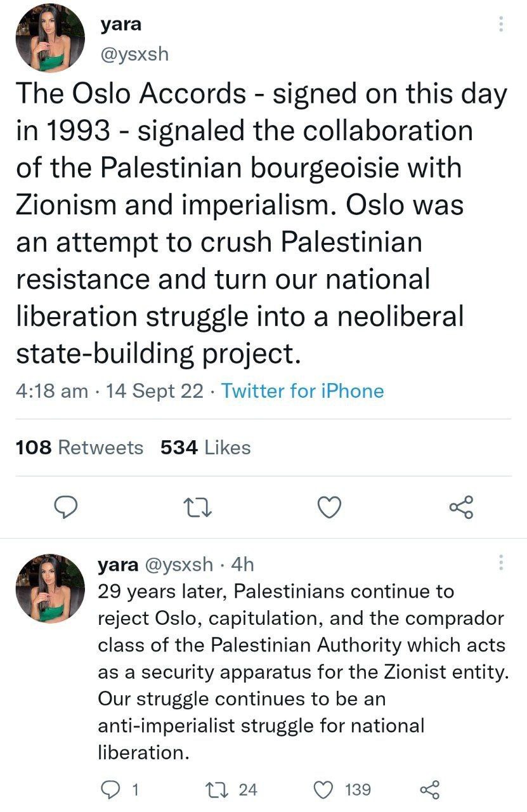This screenshot has height=812, width=527.
Task: Share the main tweet
Action: (461, 507)
